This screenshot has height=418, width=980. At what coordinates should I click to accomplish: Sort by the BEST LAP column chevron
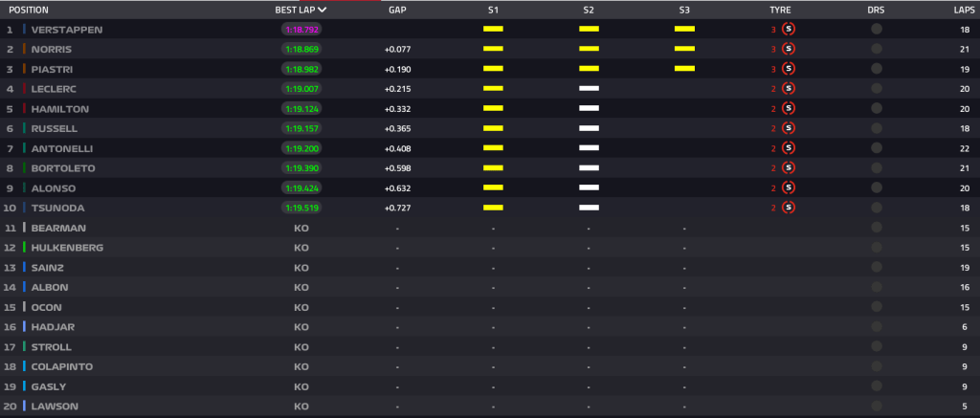coord(322,10)
